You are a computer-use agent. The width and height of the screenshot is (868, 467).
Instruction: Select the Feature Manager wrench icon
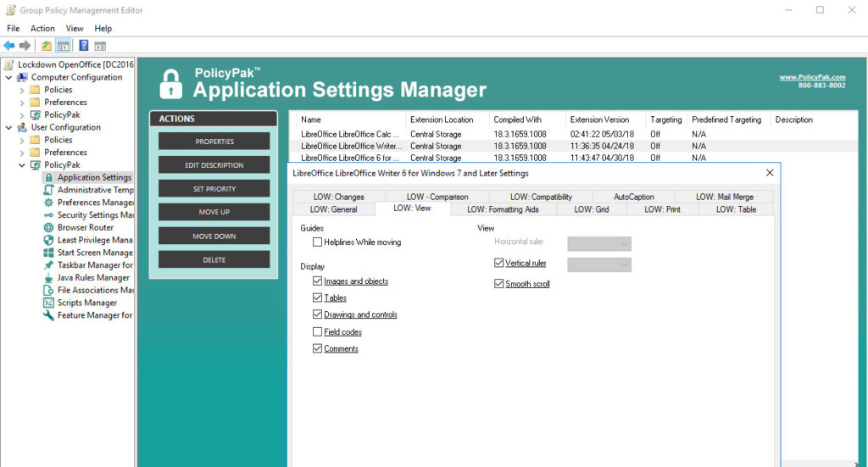pos(48,315)
